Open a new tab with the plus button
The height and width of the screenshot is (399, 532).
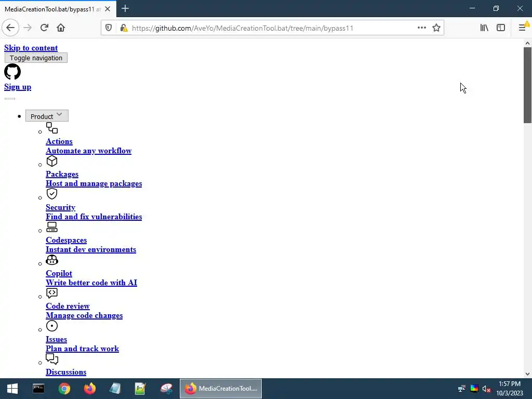[125, 8]
